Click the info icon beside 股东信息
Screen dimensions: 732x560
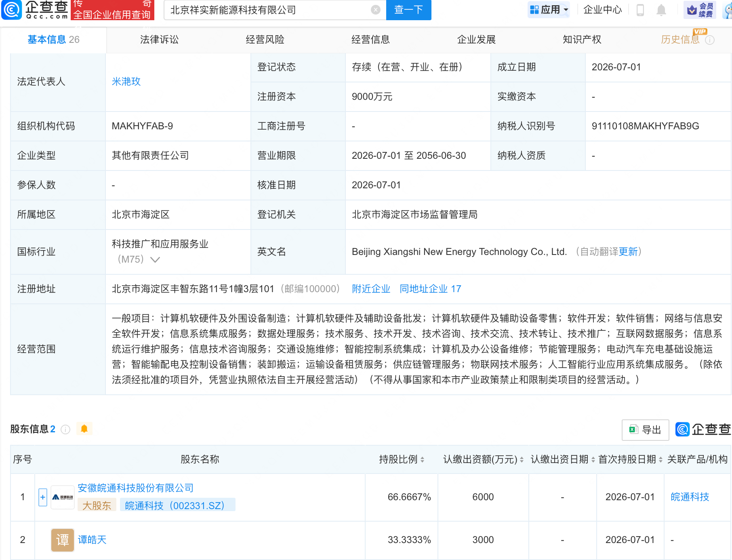(65, 429)
